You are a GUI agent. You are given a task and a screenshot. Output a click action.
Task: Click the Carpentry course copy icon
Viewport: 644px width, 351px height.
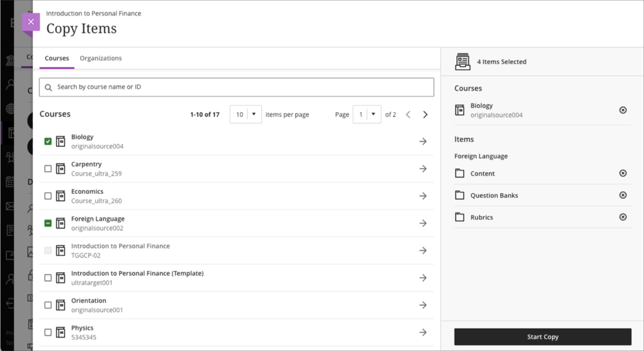coord(61,168)
